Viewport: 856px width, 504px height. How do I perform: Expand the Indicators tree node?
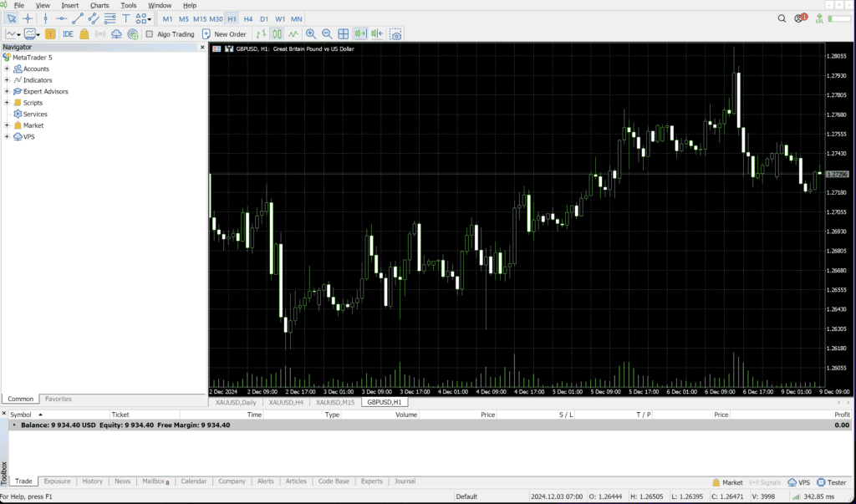click(x=7, y=80)
